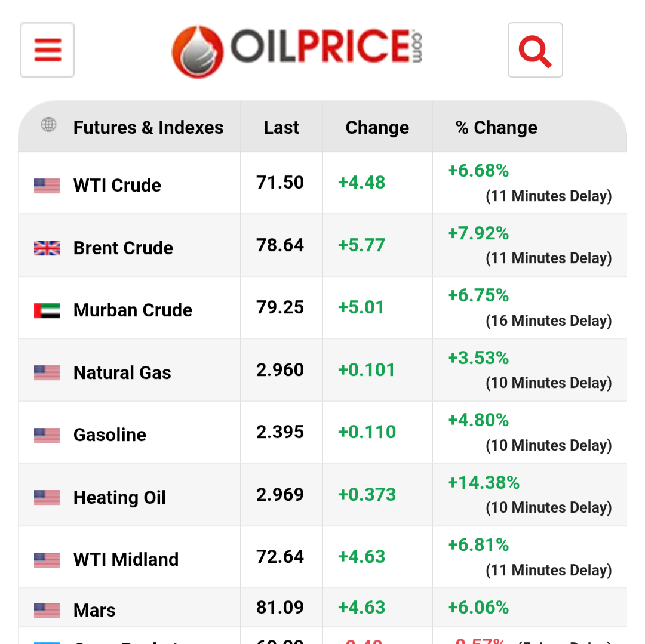
Task: Select the Murban Crude row name
Action: pos(133,310)
